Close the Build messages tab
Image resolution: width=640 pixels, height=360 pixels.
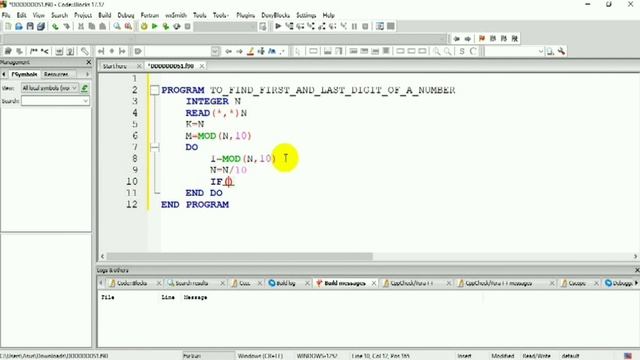point(373,283)
